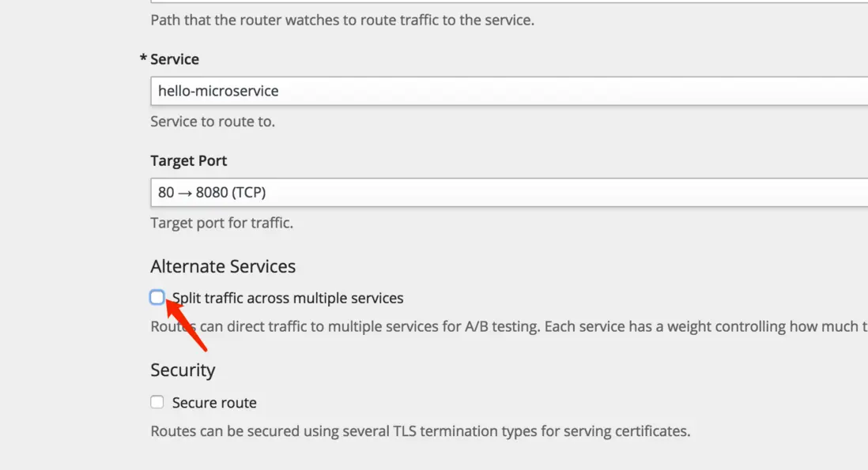The height and width of the screenshot is (470, 868).
Task: Click the Alternate Services heading
Action: 223,266
